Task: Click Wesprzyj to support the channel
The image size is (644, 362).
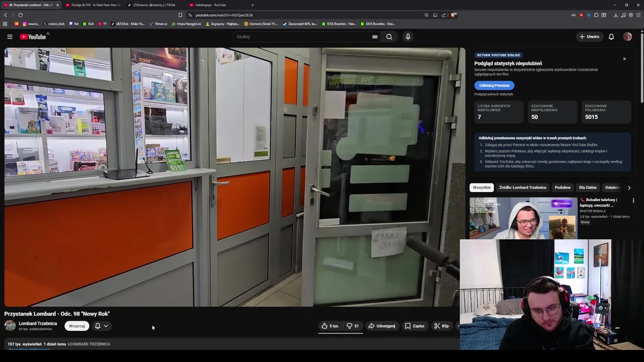Action: click(x=76, y=326)
